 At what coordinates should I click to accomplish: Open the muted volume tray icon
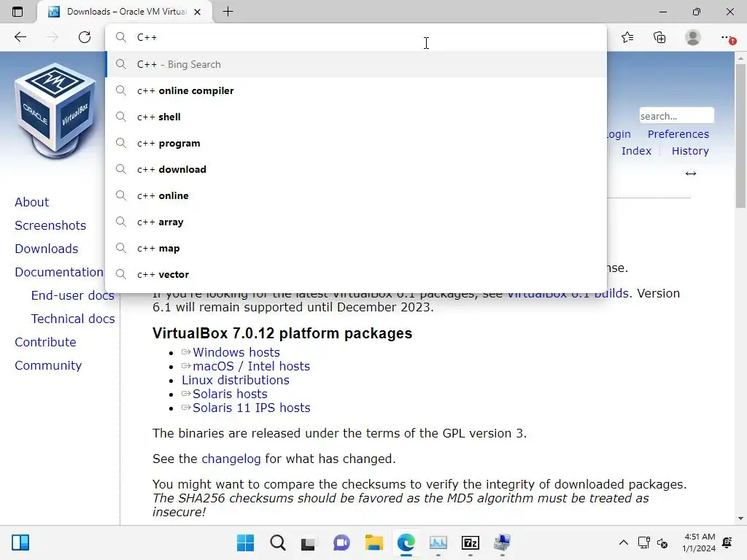click(662, 542)
